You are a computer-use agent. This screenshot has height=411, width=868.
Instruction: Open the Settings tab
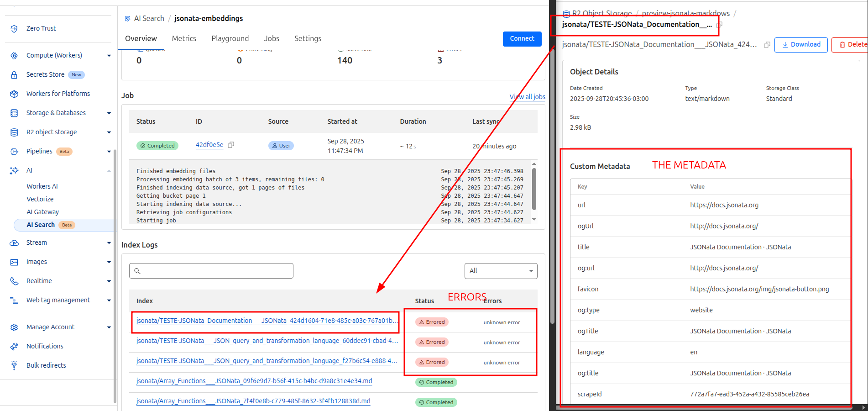point(308,39)
